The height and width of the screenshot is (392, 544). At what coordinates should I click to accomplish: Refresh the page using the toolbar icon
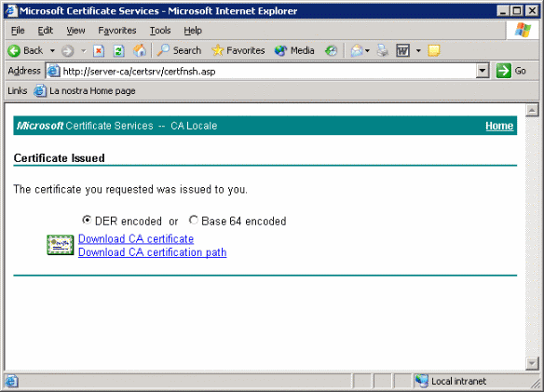(118, 51)
